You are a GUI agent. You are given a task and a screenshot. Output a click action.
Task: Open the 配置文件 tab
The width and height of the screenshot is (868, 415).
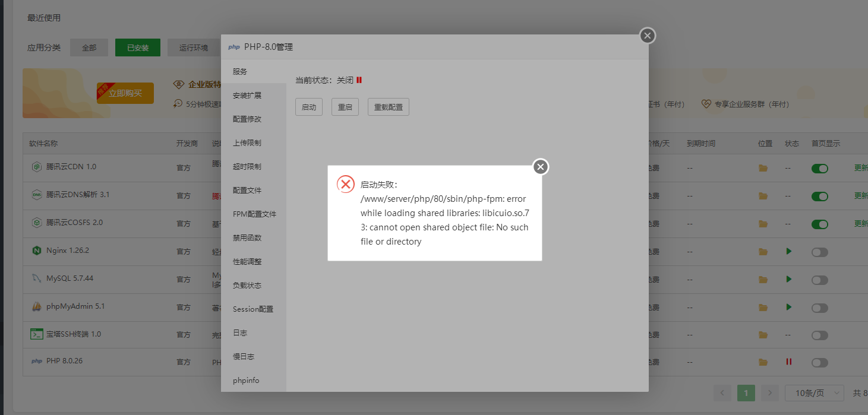[x=254, y=190]
